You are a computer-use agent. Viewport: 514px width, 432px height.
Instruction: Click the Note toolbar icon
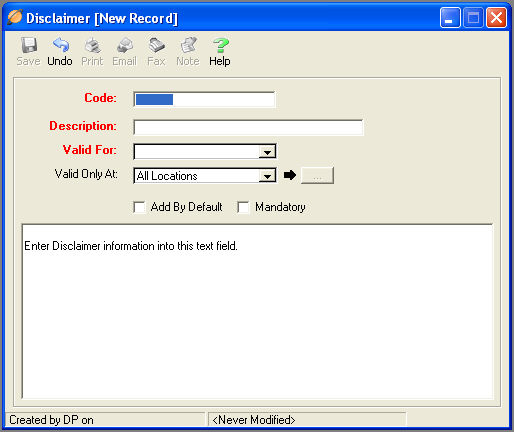(x=188, y=45)
